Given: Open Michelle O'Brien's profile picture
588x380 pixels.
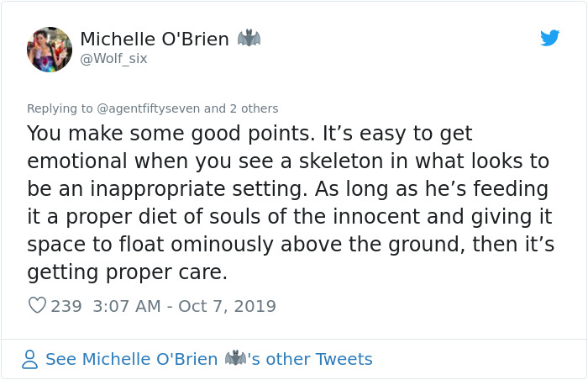Looking at the screenshot, I should click(50, 49).
